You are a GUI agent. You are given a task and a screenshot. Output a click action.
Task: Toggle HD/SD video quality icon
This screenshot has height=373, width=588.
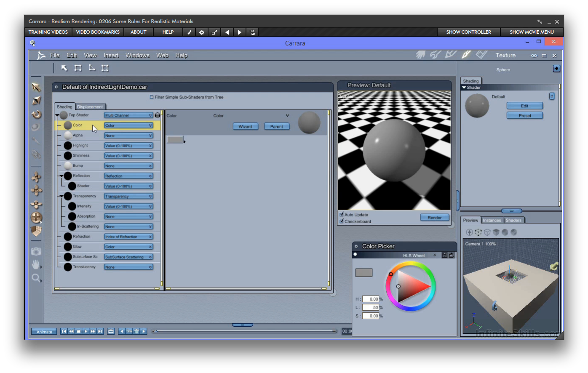[252, 32]
